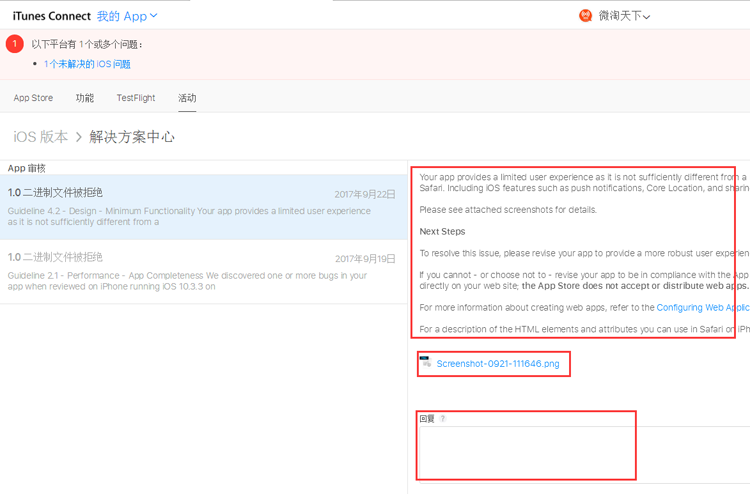Image resolution: width=750 pixels, height=494 pixels.
Task: Open the 1个未解决的 iOS 问题 link
Action: pyautogui.click(x=87, y=64)
